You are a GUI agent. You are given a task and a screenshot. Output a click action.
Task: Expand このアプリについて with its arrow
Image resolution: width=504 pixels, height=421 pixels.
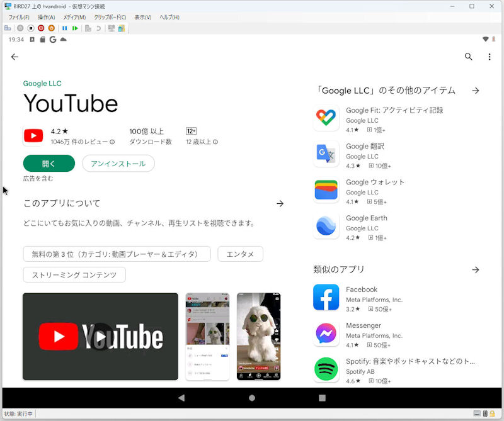[280, 204]
